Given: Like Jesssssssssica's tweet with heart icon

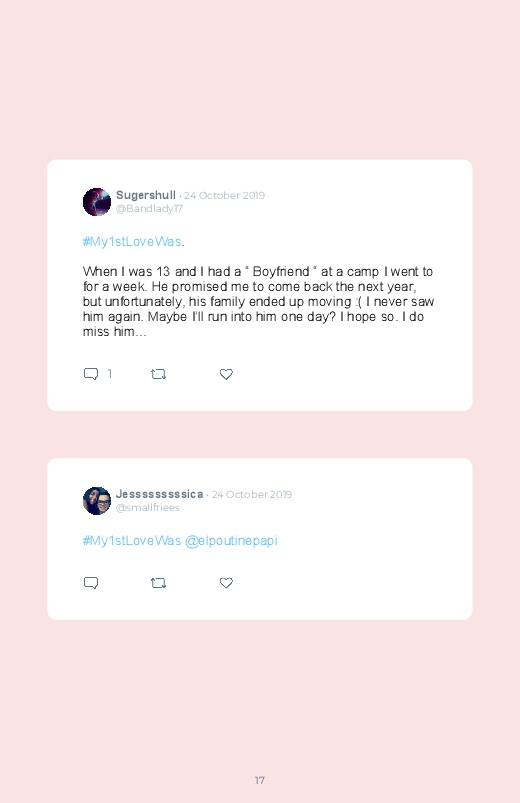Looking at the screenshot, I should 226,583.
